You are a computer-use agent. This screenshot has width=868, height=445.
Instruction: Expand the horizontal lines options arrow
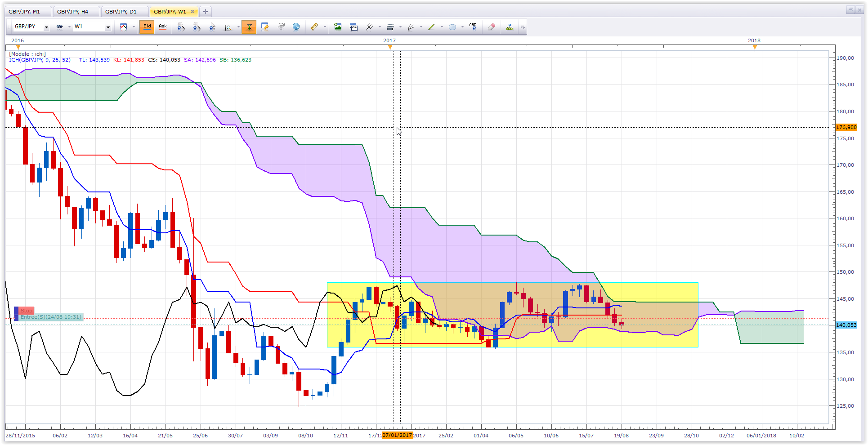[x=400, y=27]
